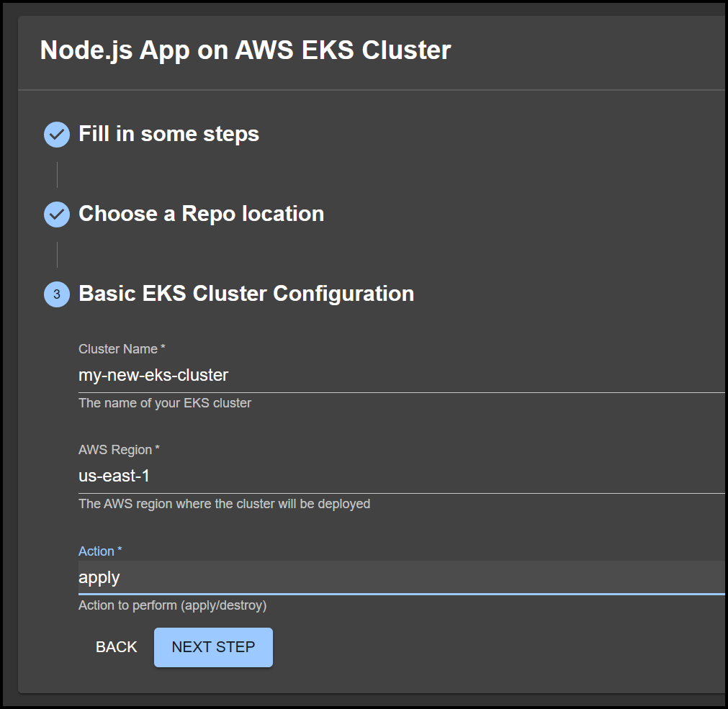Click into the AWS Region field
This screenshot has height=709, width=728.
[x=400, y=476]
